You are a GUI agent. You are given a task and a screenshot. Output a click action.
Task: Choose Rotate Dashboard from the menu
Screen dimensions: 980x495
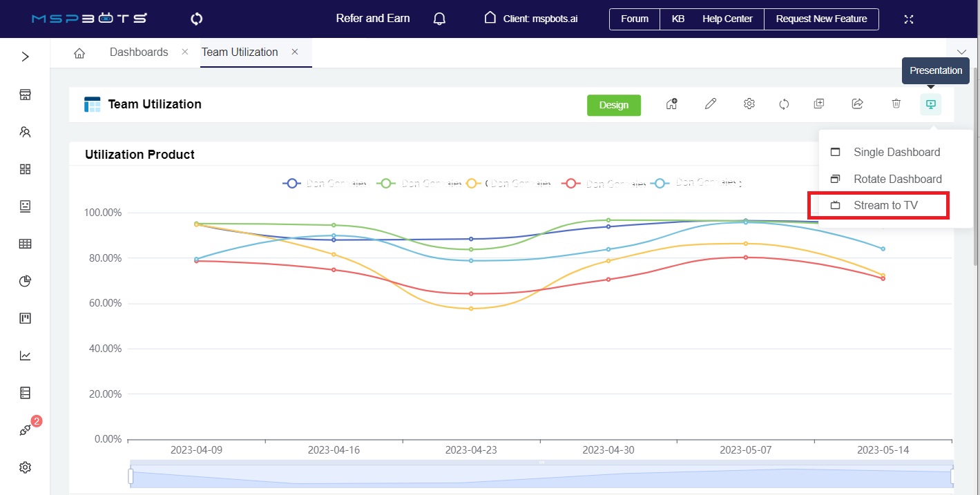[897, 179]
